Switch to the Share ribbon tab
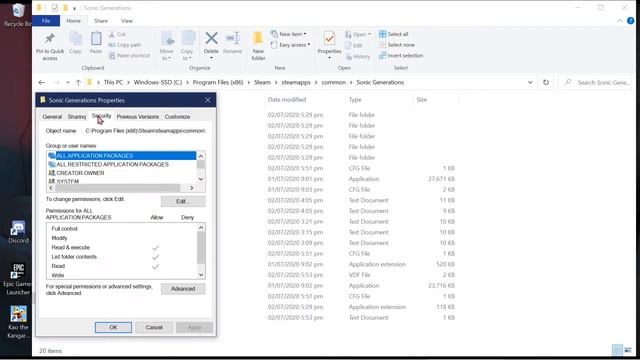Image resolution: width=640 pixels, height=360 pixels. pos(101,21)
